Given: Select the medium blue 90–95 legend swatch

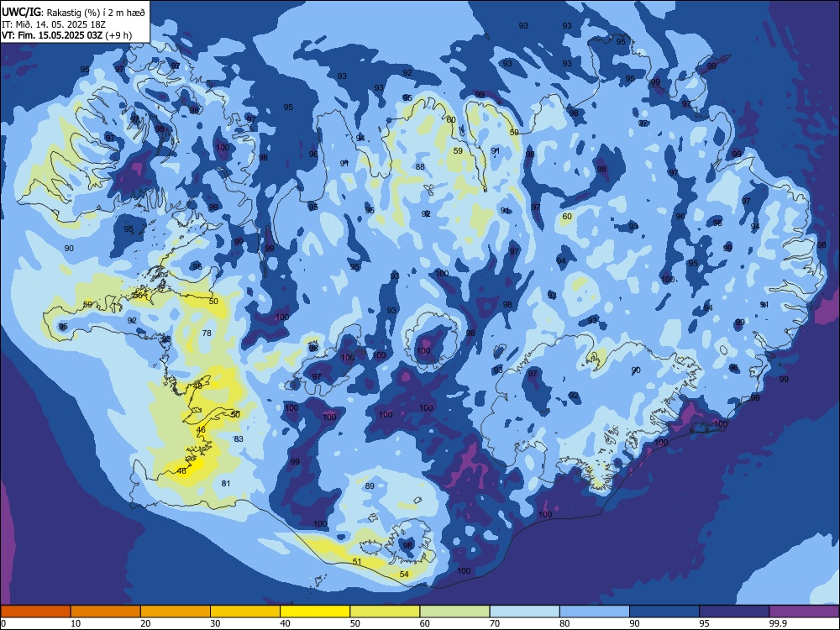Looking at the screenshot, I should tap(664, 612).
